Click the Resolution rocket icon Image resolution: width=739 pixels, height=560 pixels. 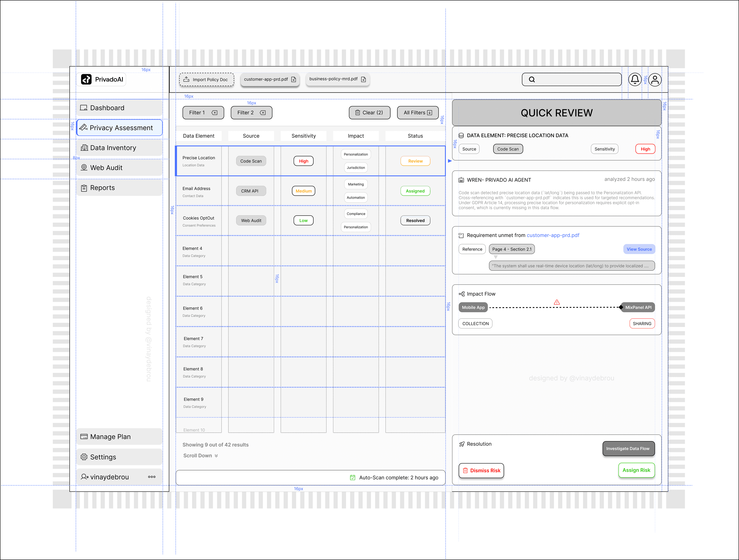[462, 444]
